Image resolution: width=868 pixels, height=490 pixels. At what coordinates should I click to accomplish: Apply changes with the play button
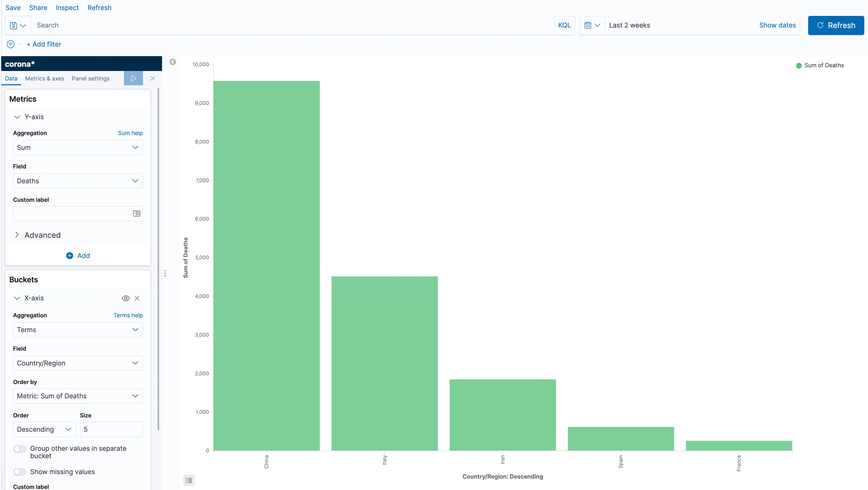(133, 78)
